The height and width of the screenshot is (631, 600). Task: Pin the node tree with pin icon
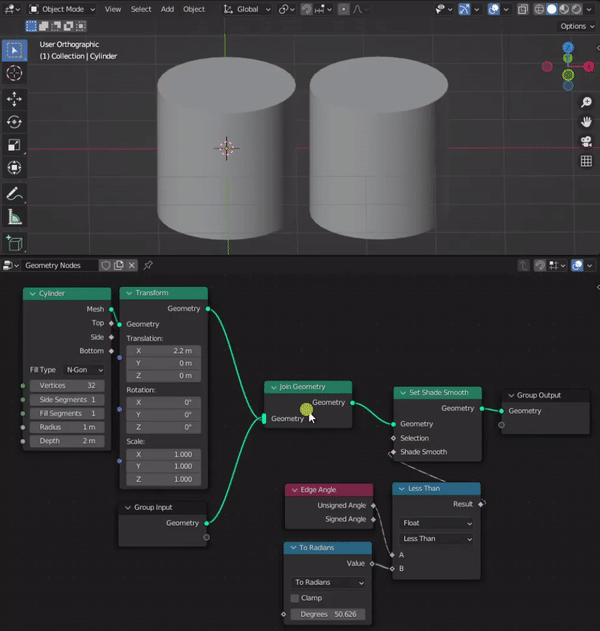(x=148, y=265)
